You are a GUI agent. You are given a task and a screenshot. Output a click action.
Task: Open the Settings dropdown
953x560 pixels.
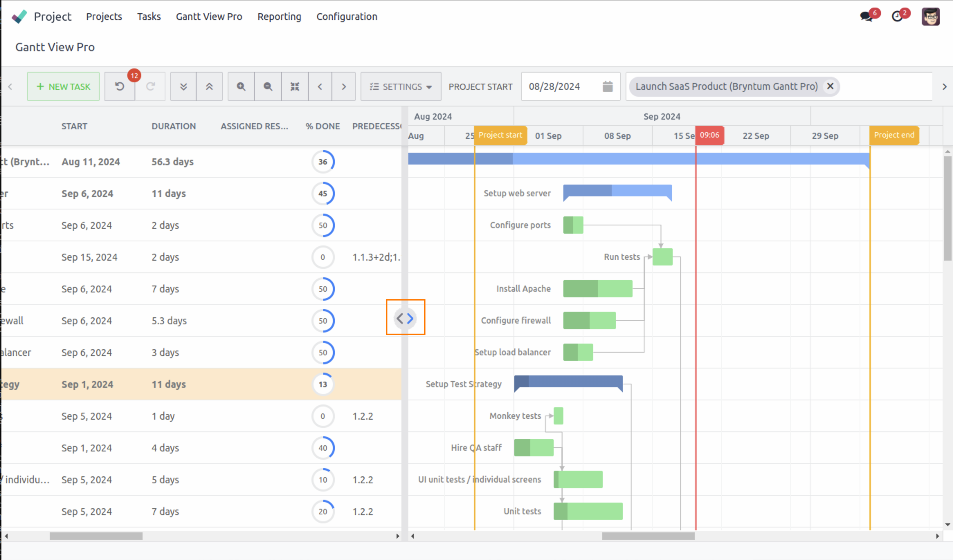tap(400, 86)
